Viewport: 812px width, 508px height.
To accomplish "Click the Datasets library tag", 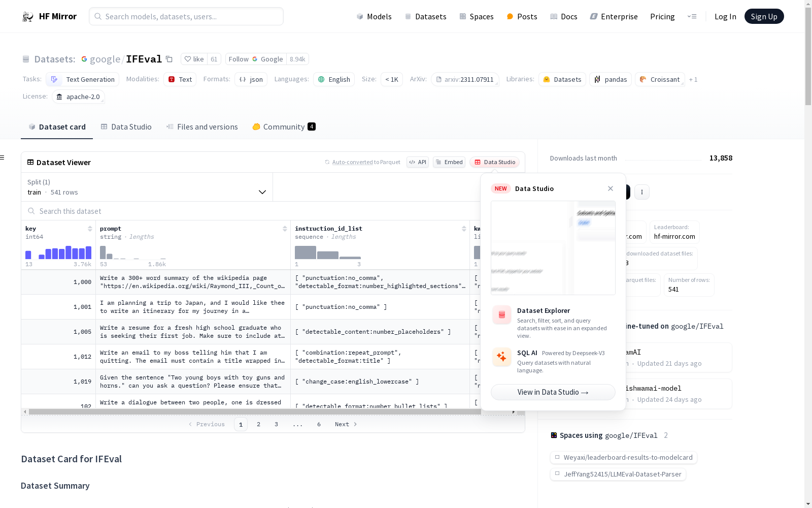I will (562, 79).
